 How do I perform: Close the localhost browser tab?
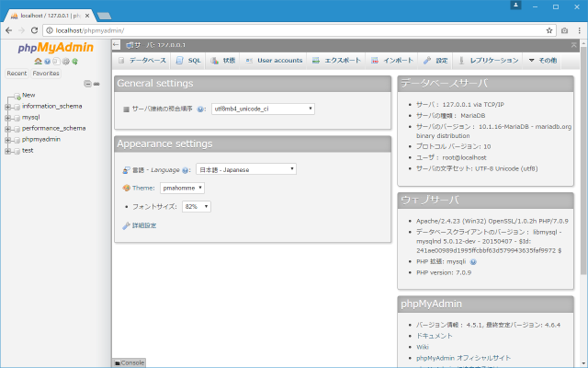(87, 16)
